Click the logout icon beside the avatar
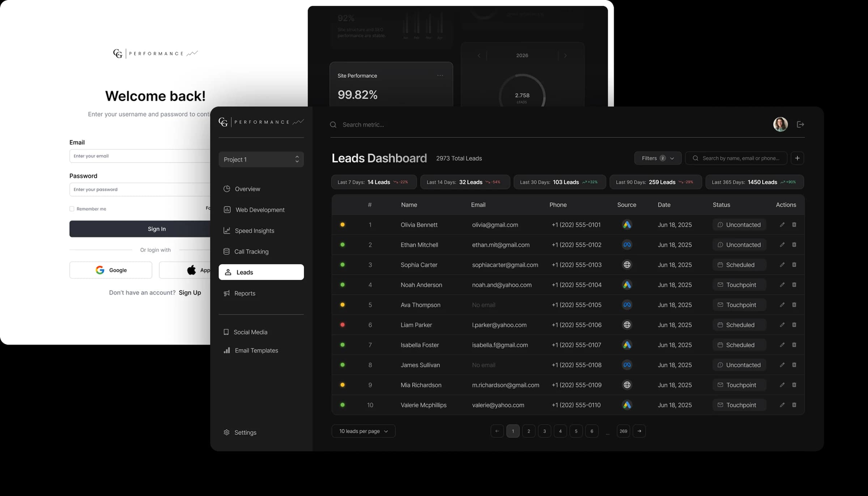This screenshot has height=496, width=868. click(800, 124)
